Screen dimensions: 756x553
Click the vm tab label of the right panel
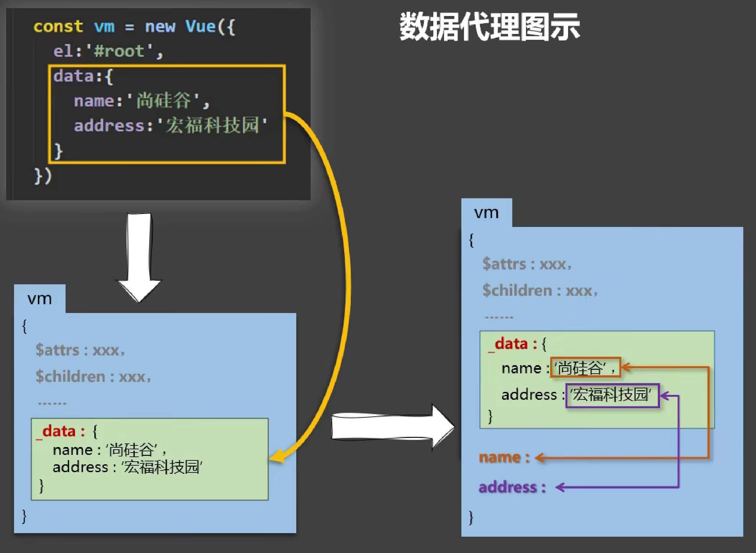486,213
